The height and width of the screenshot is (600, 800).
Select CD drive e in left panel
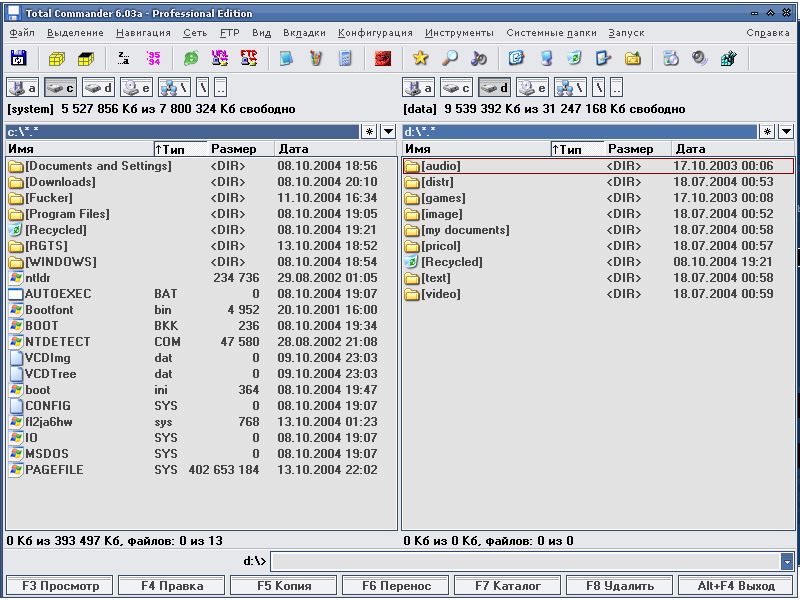coord(136,88)
